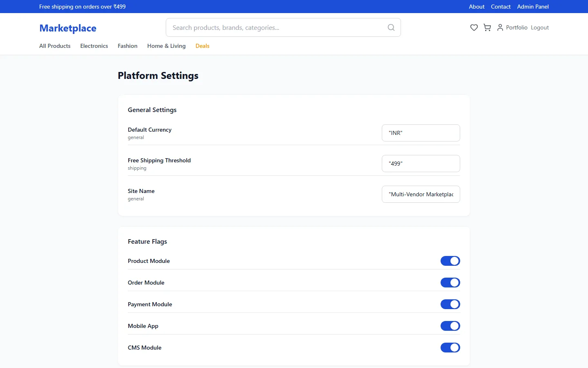Click the 'Platform Settings' heading
The image size is (588, 368).
tap(158, 76)
